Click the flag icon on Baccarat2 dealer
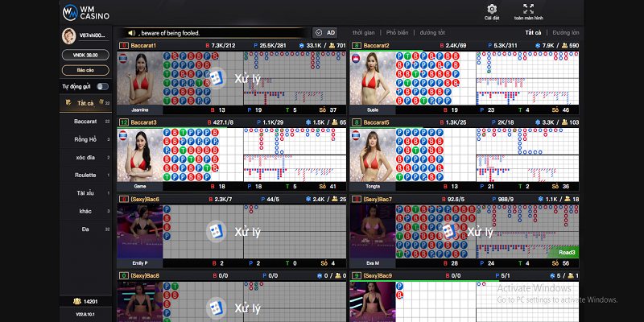This screenshot has height=322, width=644. [x=356, y=59]
